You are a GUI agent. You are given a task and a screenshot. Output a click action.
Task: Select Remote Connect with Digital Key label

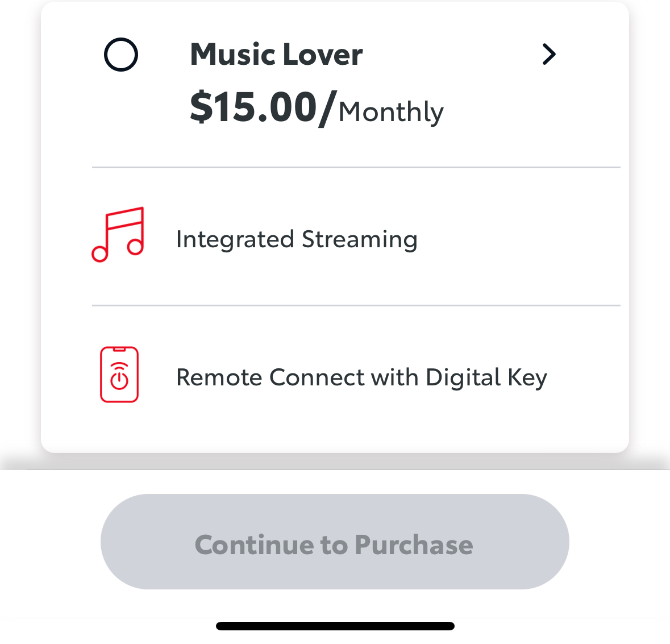tap(361, 378)
